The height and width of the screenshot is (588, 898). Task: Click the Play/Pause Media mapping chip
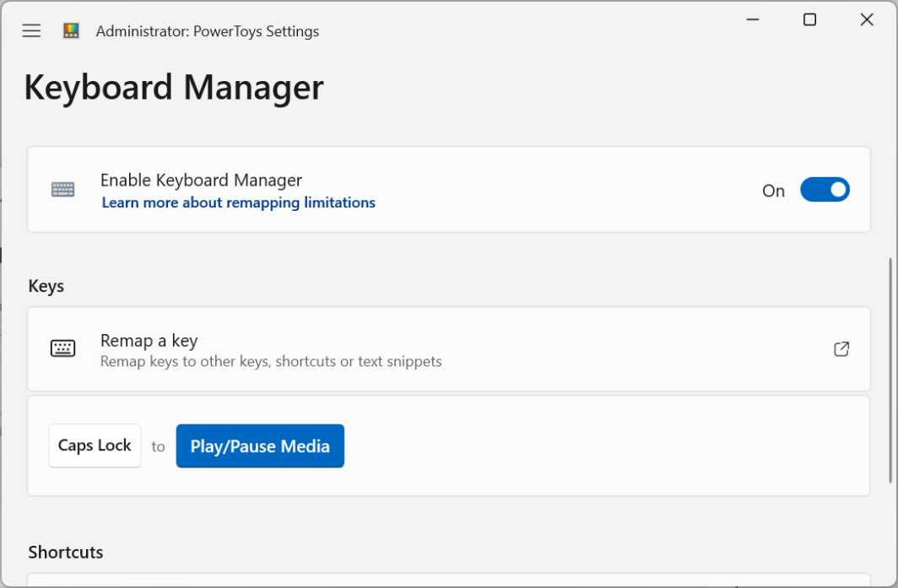pos(260,445)
